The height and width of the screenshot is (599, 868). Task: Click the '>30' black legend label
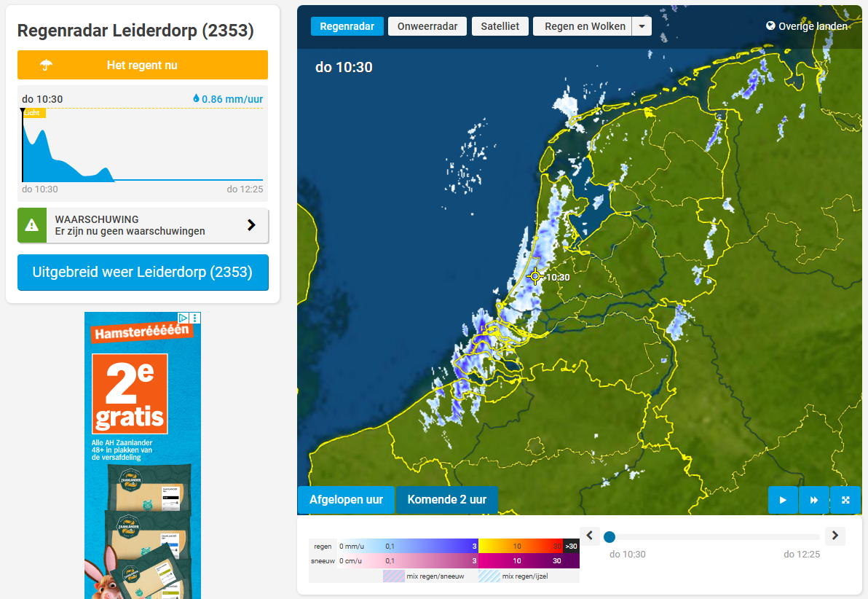pyautogui.click(x=572, y=546)
